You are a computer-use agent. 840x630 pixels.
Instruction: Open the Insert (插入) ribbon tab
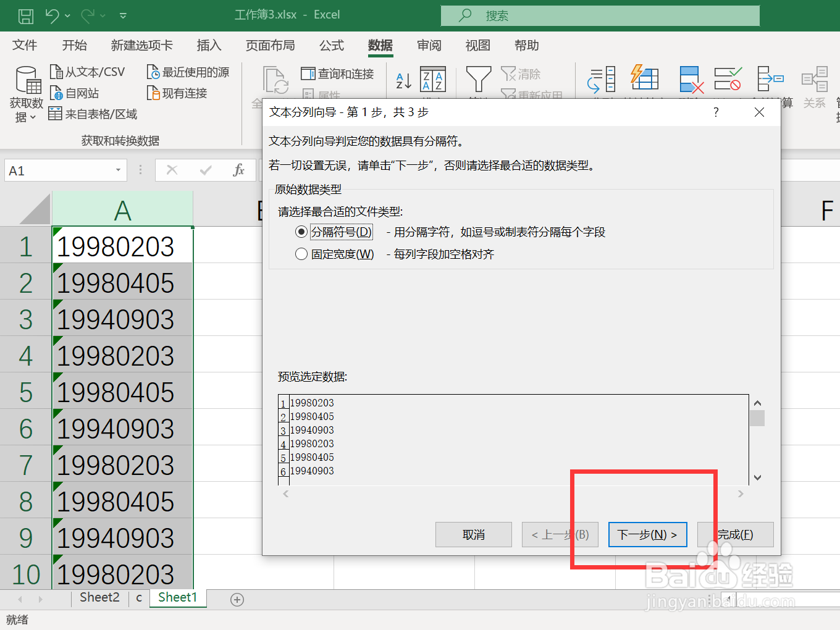[209, 45]
